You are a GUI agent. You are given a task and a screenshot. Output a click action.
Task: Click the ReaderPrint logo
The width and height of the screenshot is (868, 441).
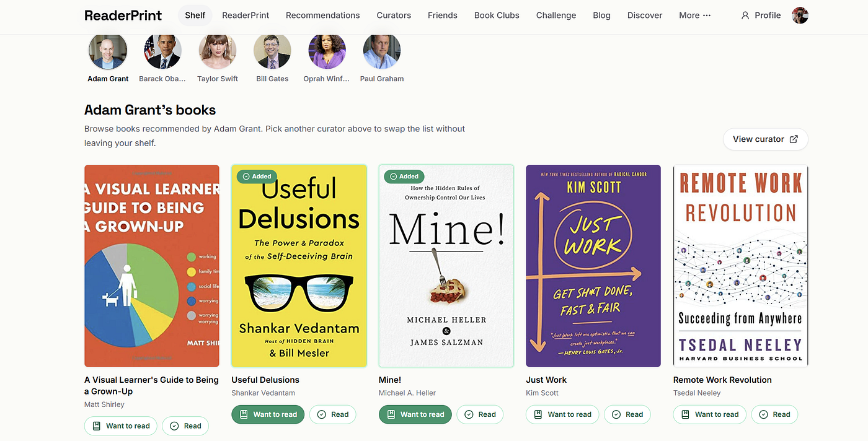(123, 15)
